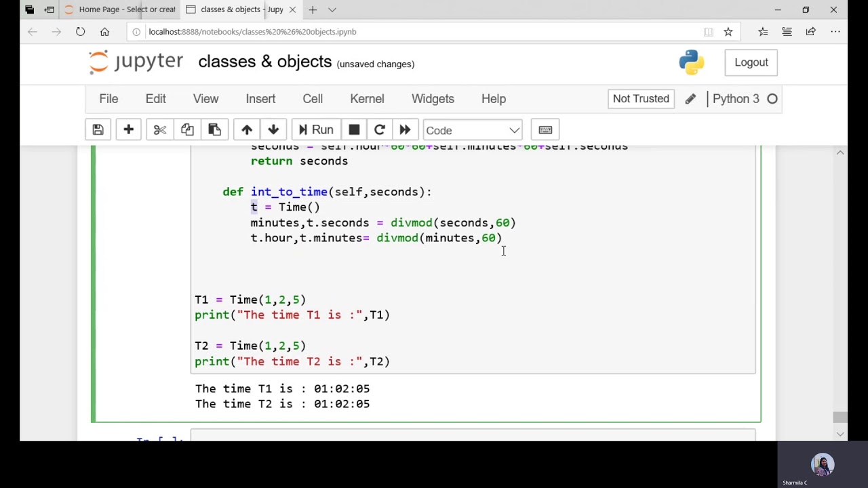Open the Help menu
The image size is (868, 488).
pyautogui.click(x=494, y=99)
